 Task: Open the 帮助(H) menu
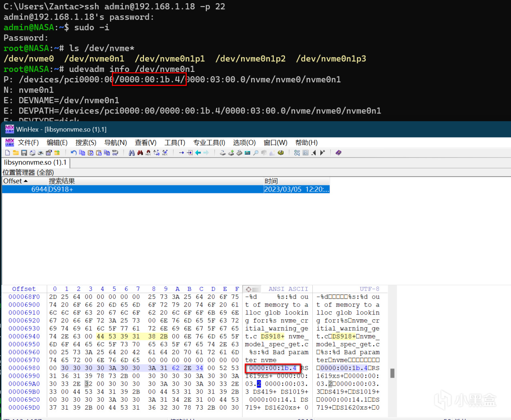coord(306,143)
